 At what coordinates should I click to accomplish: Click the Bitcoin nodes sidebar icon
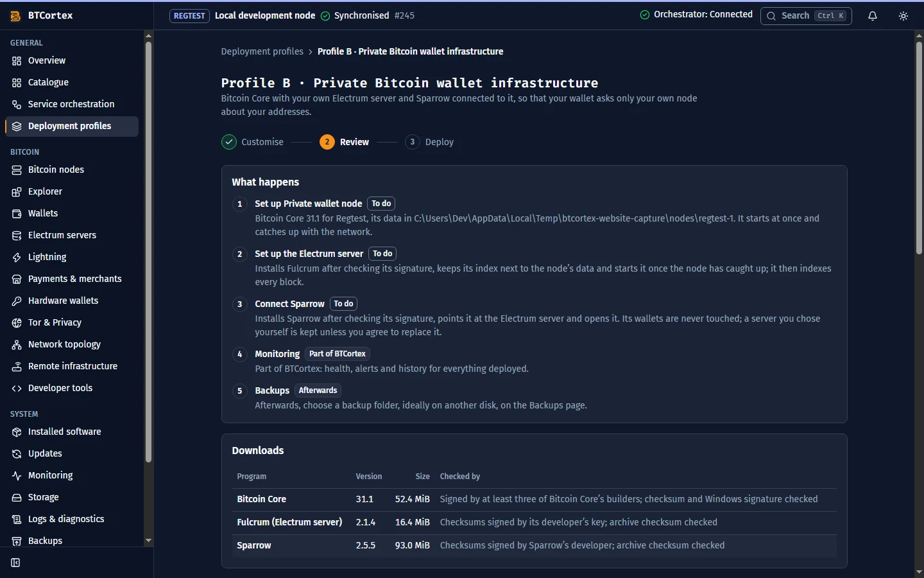pyautogui.click(x=17, y=170)
